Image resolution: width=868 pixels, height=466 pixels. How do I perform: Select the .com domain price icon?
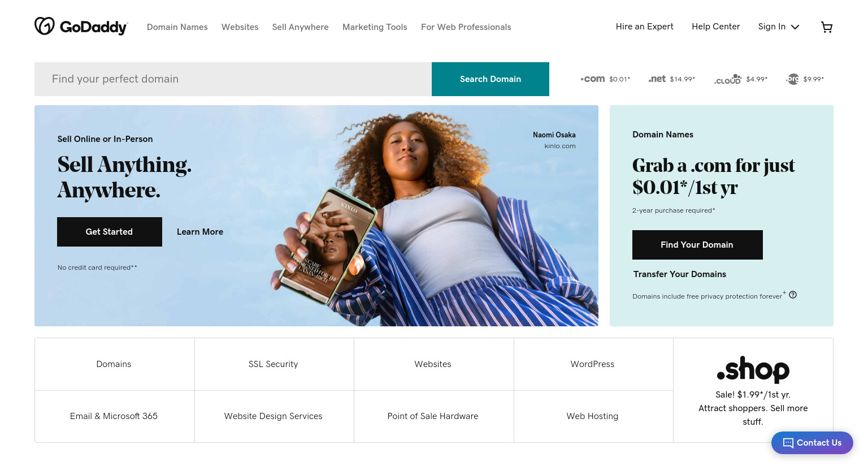[593, 79]
